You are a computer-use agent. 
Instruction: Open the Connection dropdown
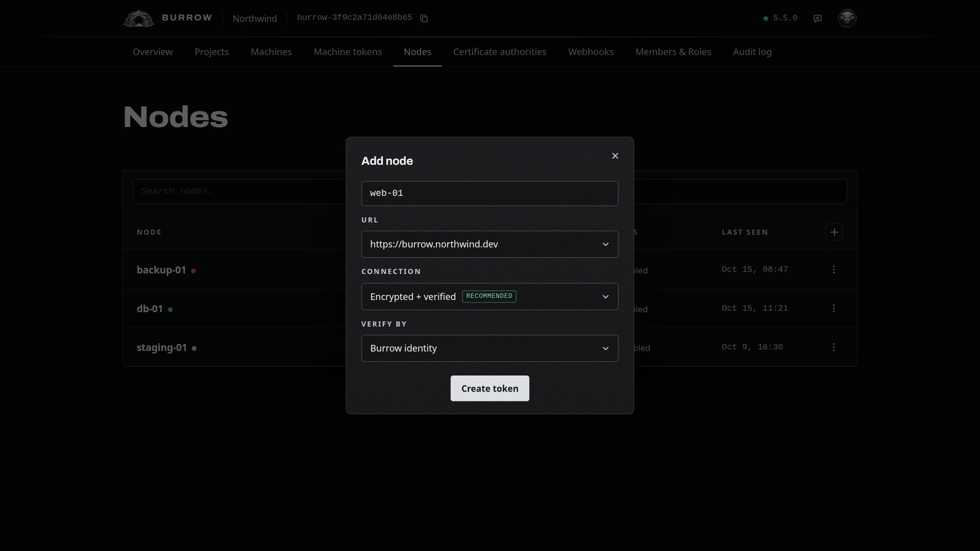tap(489, 296)
